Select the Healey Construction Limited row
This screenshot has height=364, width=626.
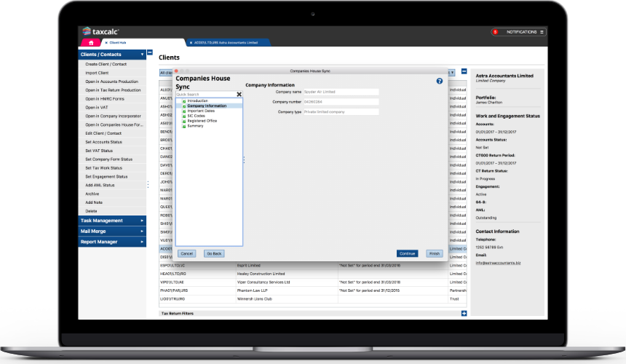[312, 274]
